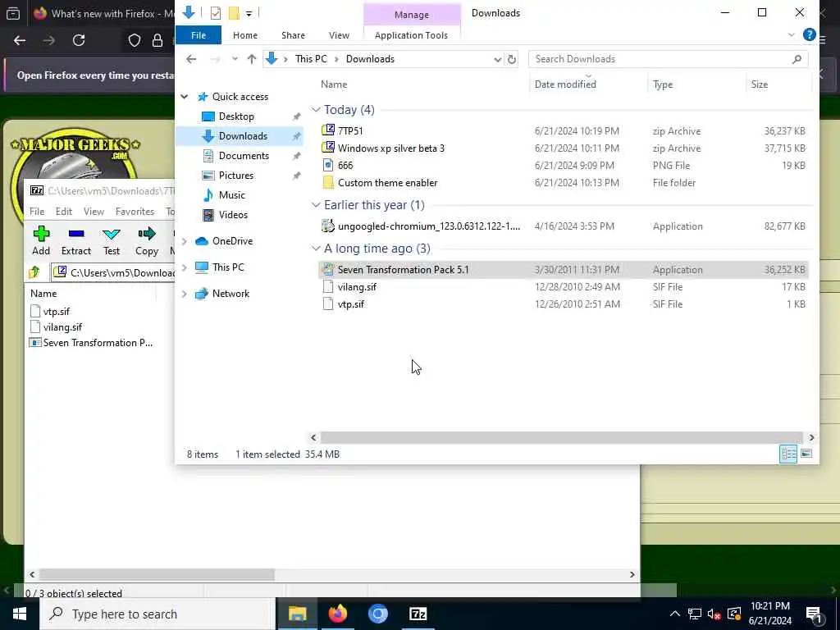Image resolution: width=840 pixels, height=630 pixels.
Task: Click the Add button in 7-Zip
Action: (41, 240)
